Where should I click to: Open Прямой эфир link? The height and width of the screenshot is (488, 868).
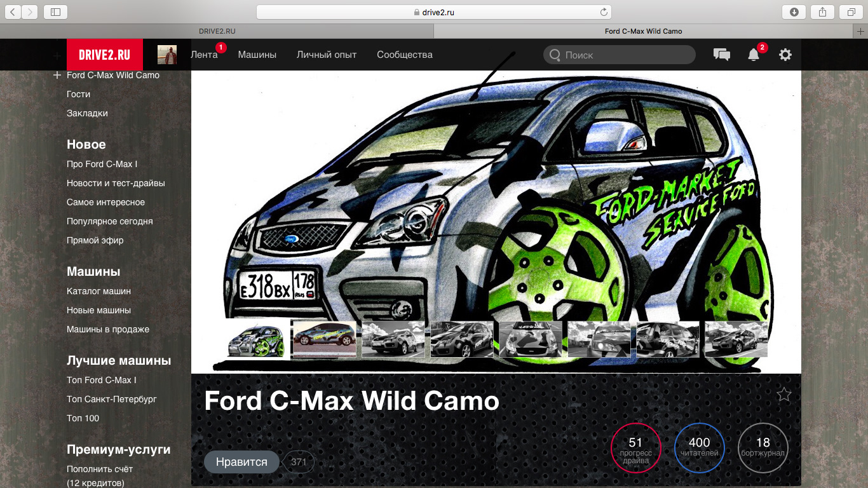(95, 240)
